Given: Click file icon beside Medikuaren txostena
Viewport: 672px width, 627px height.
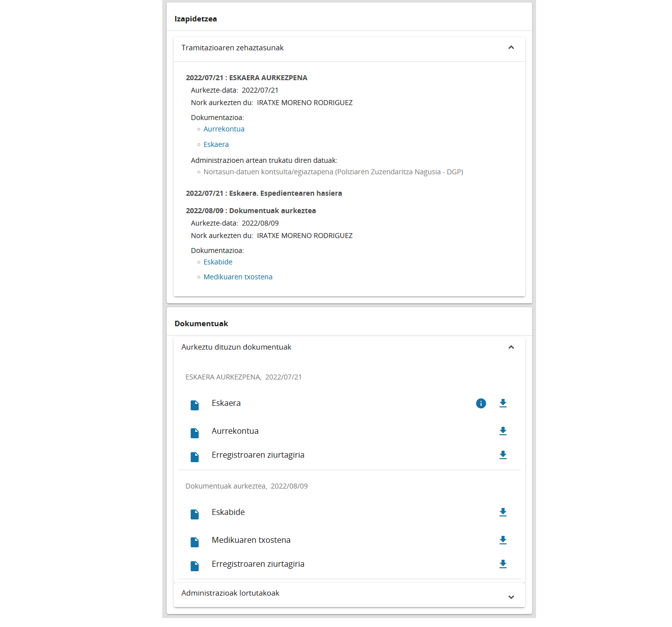Looking at the screenshot, I should (195, 542).
